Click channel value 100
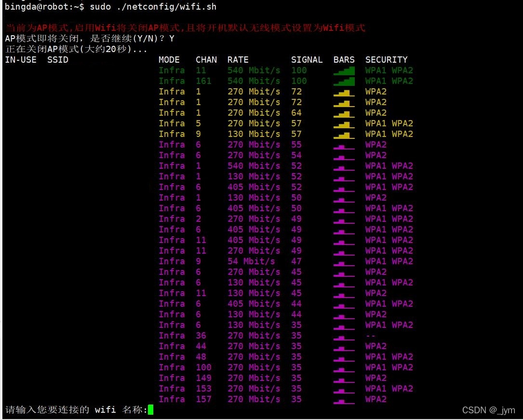 coord(203,367)
